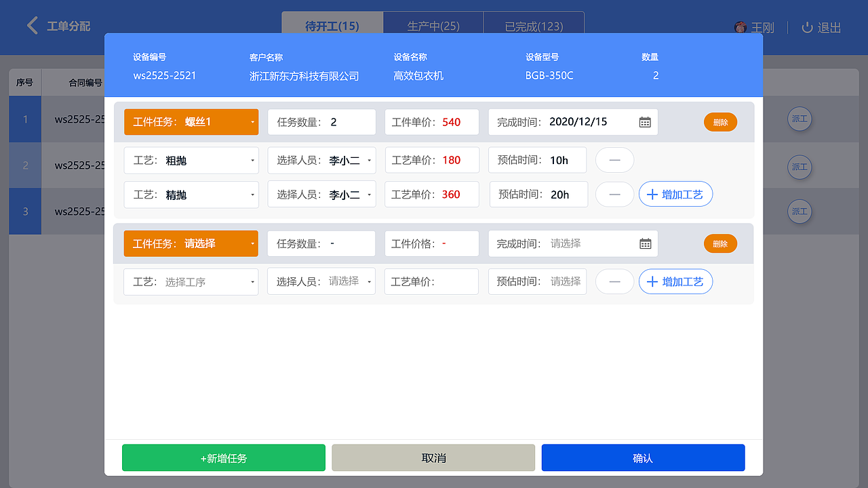Click the empty 工件价格 field
This screenshot has height=488, width=868.
(x=432, y=243)
